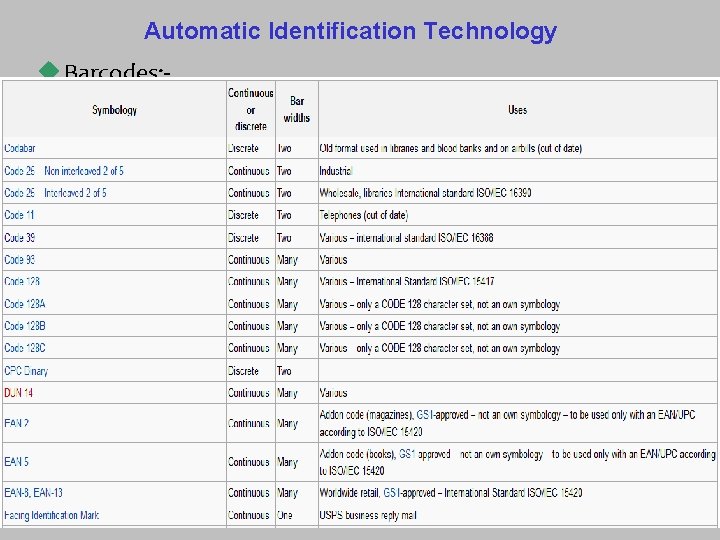
Task: Select the Continuous cell in EAN 5 row
Action: (249, 461)
